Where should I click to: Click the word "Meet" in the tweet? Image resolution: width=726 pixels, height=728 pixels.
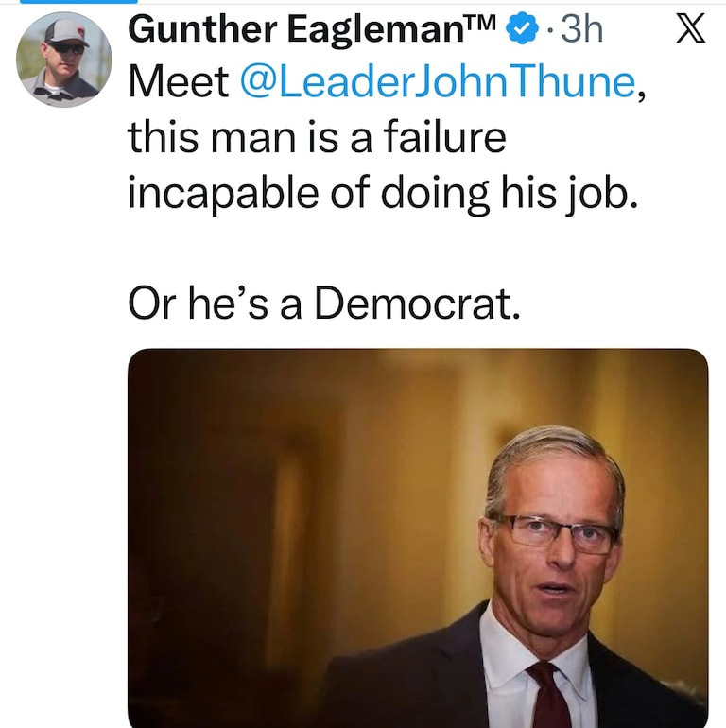[x=179, y=82]
